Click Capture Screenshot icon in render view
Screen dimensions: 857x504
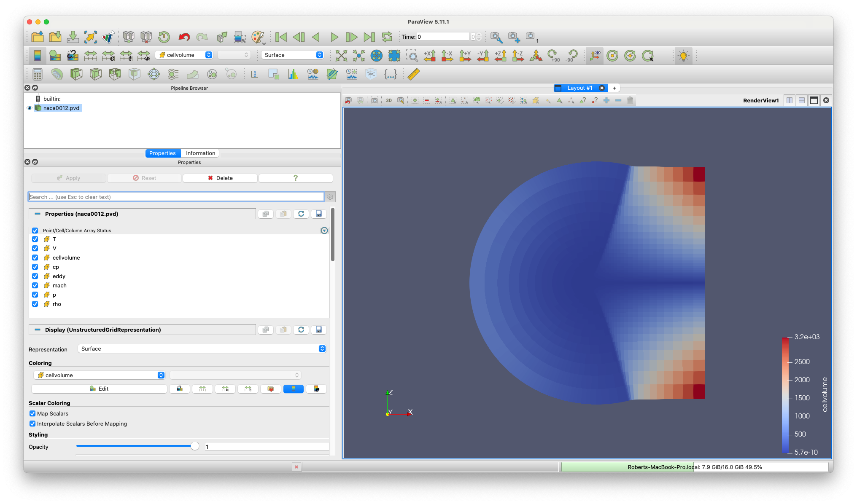375,100
